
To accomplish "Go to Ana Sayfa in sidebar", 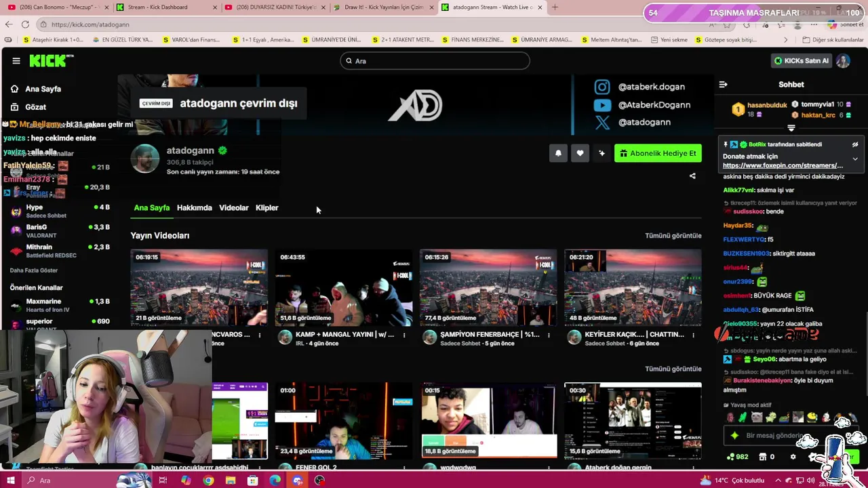I will pyautogui.click(x=35, y=89).
